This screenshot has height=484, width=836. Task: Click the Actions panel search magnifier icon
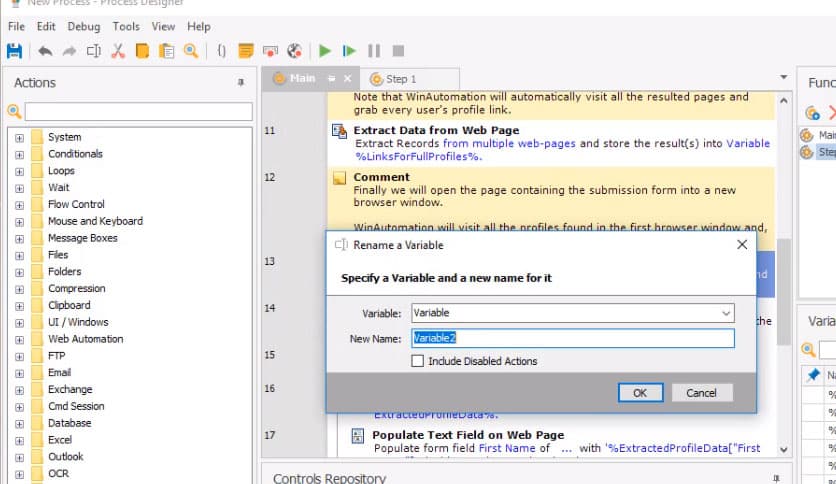tap(14, 111)
